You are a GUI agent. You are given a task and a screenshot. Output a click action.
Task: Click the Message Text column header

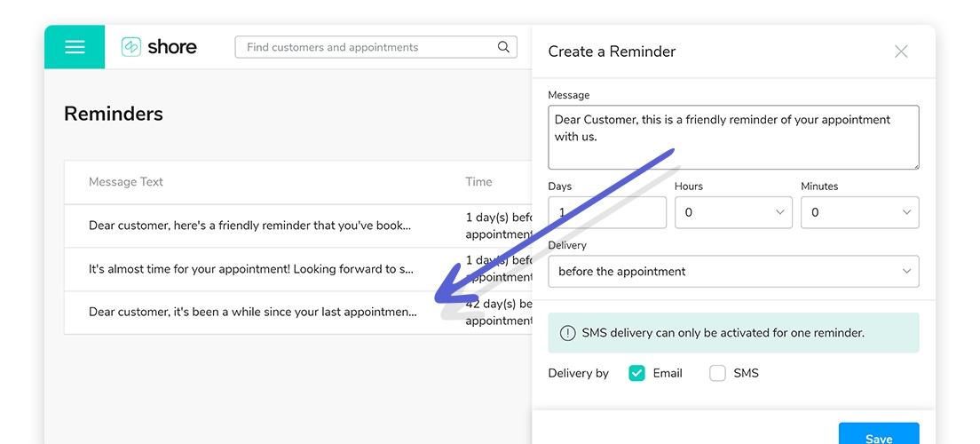(x=126, y=182)
